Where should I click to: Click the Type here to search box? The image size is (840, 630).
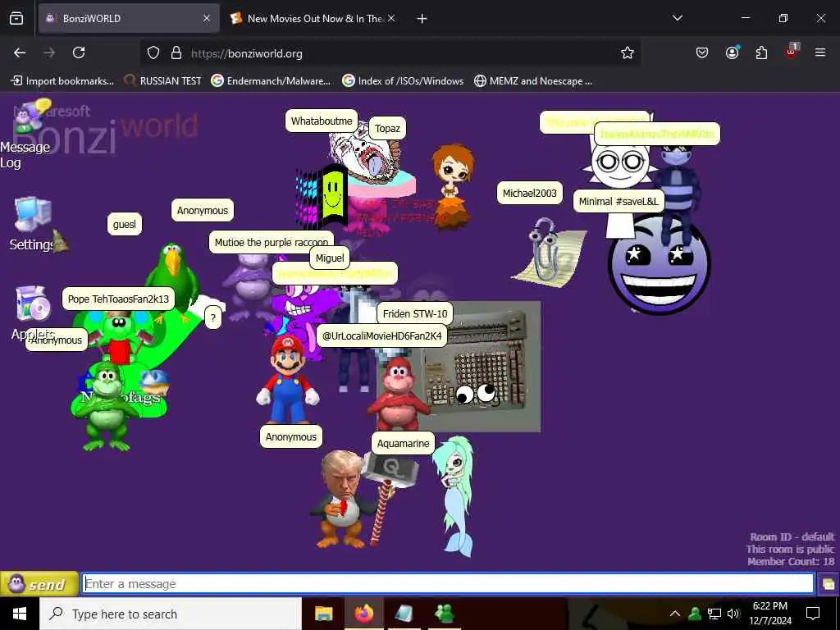171,614
